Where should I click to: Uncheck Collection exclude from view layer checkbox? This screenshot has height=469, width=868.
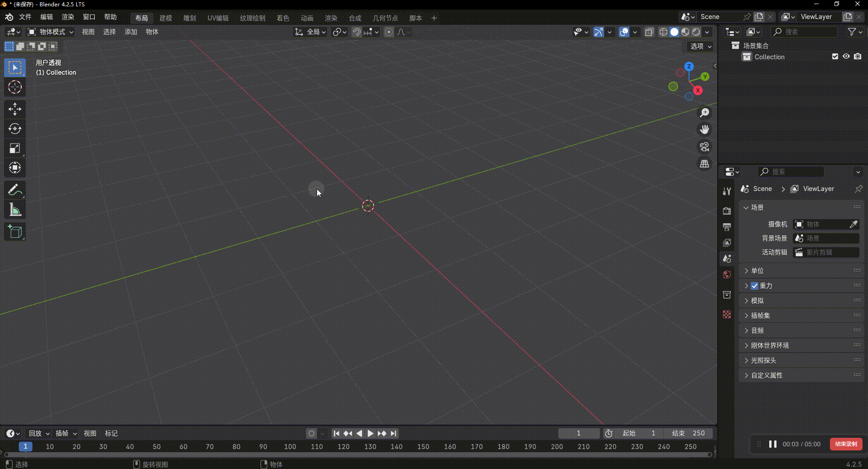pyautogui.click(x=835, y=57)
